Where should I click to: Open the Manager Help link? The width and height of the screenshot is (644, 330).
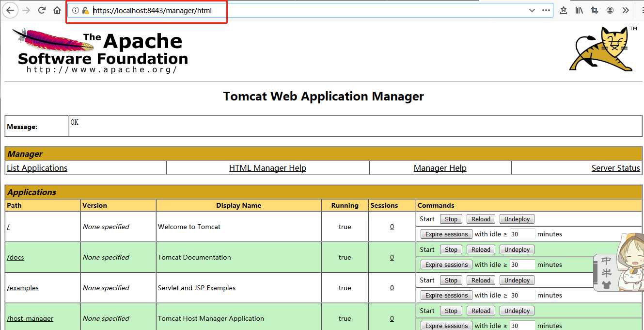point(440,168)
